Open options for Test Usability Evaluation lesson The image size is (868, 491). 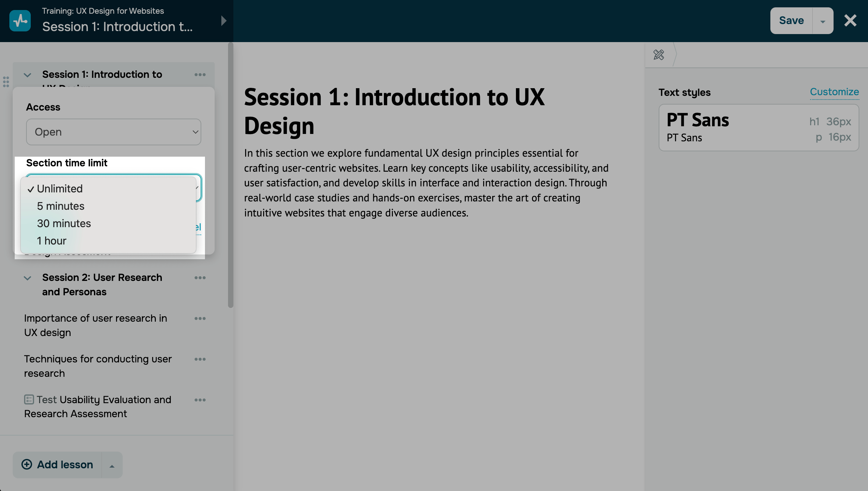point(200,400)
